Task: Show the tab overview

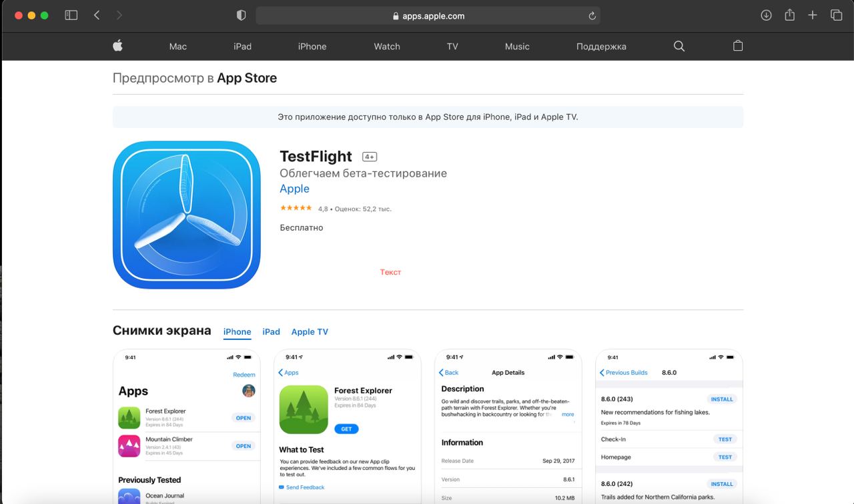Action: (x=836, y=15)
